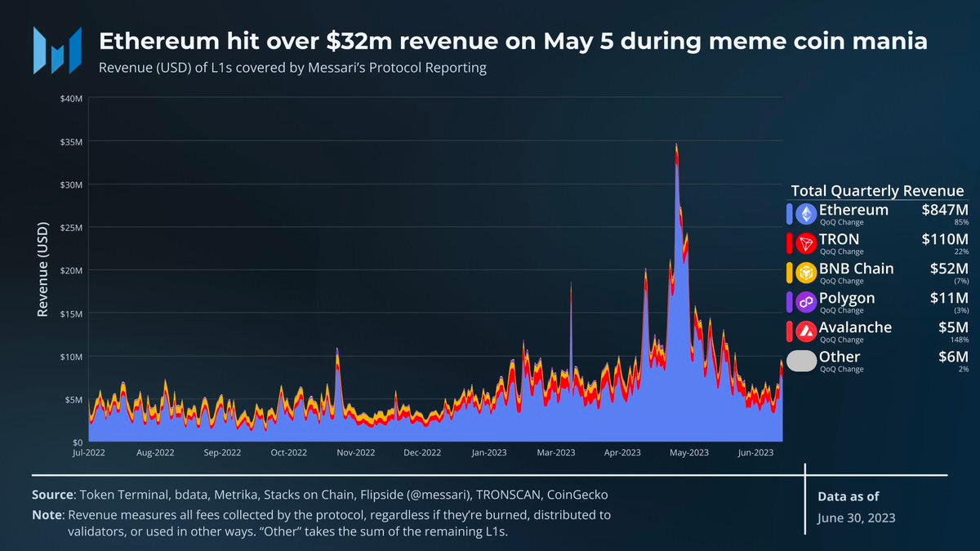Select the Polygon legend label
Screen dimensions: 980x551
pyautogui.click(x=847, y=298)
